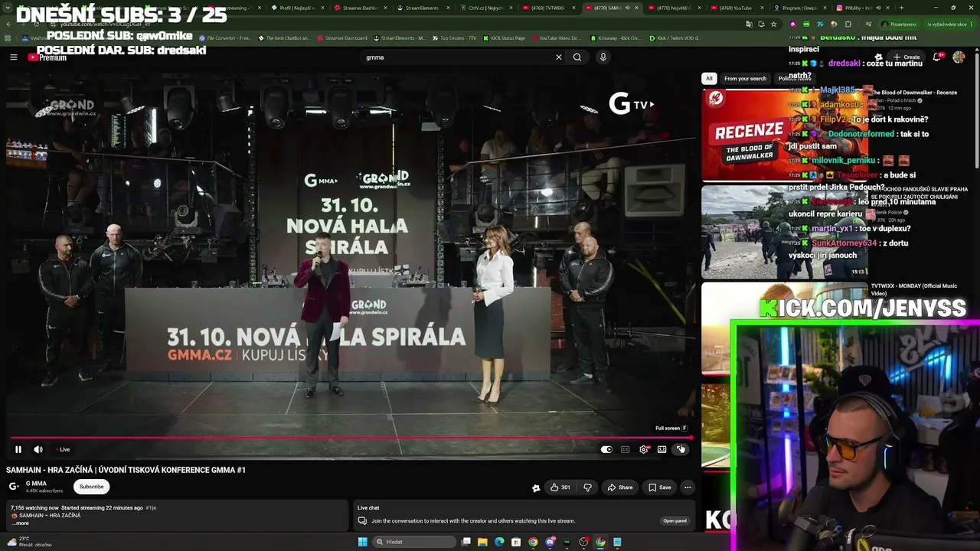Save the video to a playlist
The height and width of the screenshot is (551, 980).
(x=659, y=487)
